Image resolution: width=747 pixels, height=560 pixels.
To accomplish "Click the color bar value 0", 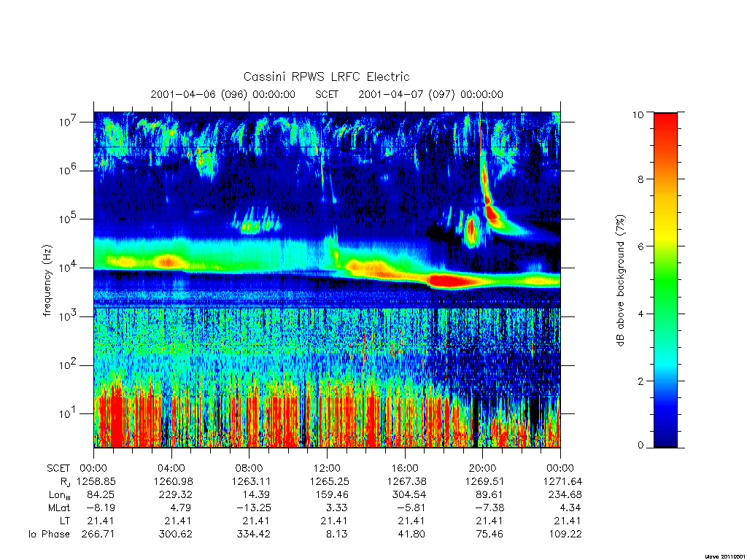I will tap(640, 446).
